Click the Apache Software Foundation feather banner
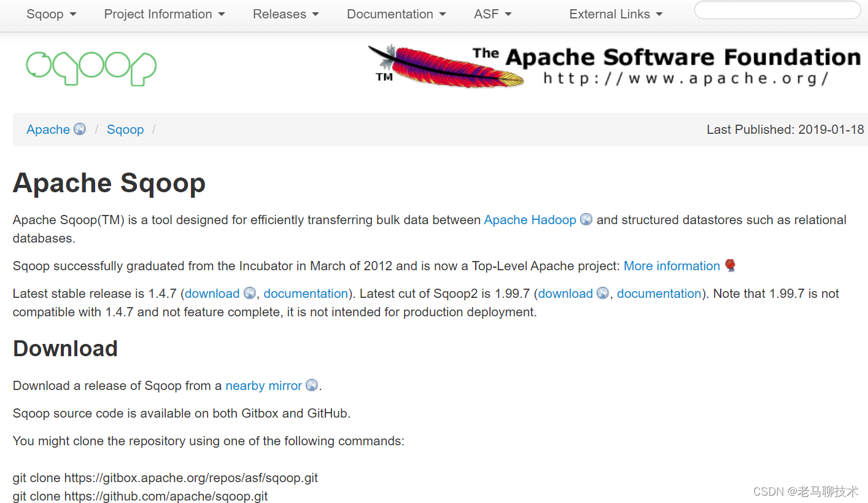 click(614, 66)
